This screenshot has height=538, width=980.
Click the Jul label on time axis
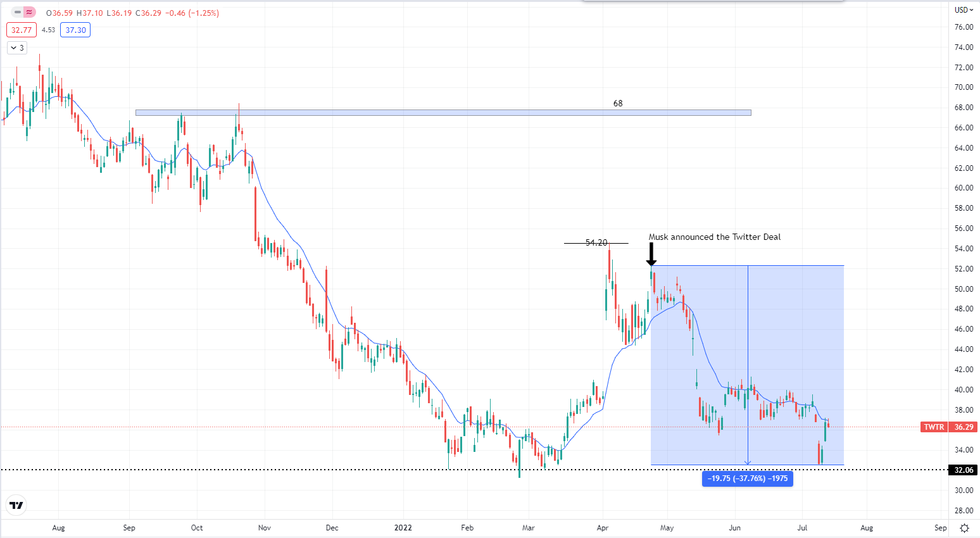tap(802, 528)
